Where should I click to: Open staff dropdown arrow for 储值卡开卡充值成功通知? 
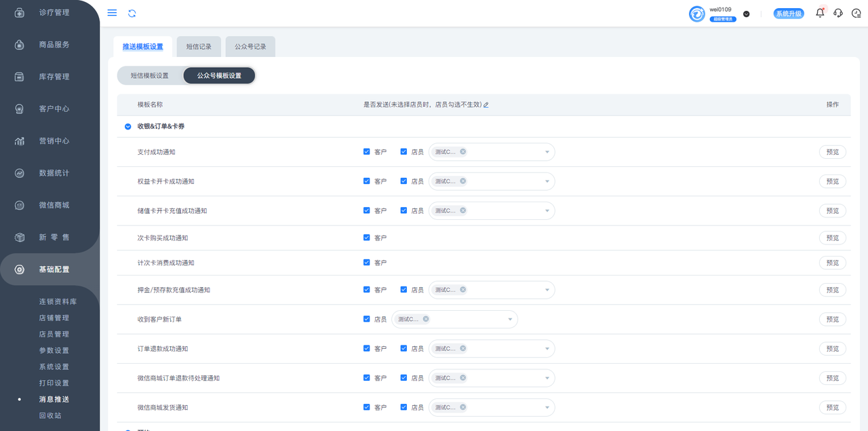coord(547,210)
